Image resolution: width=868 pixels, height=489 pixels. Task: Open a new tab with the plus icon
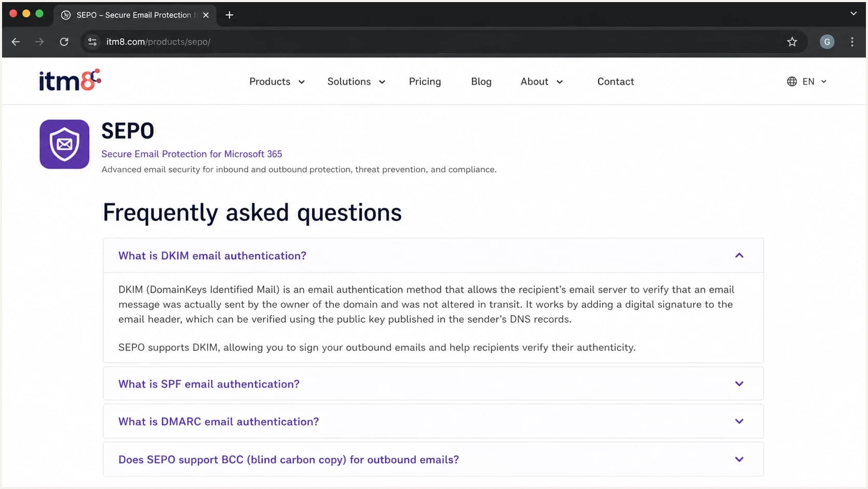coord(229,15)
